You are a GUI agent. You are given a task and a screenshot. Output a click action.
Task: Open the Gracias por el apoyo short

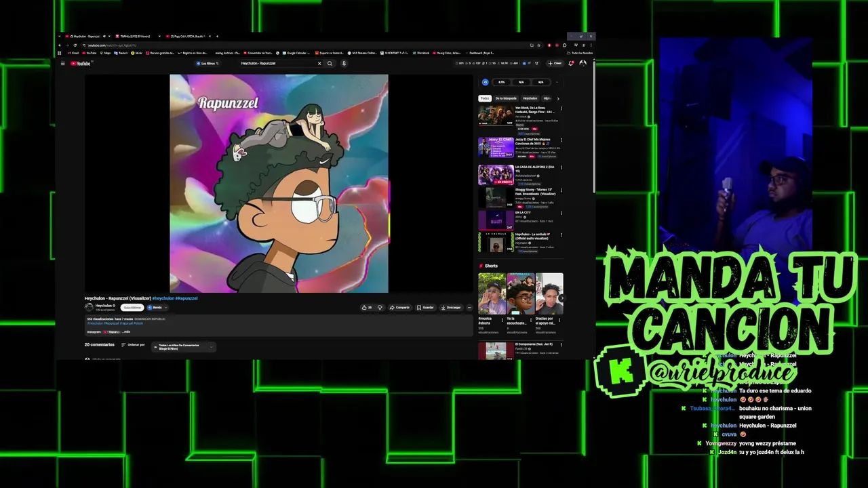click(x=549, y=293)
